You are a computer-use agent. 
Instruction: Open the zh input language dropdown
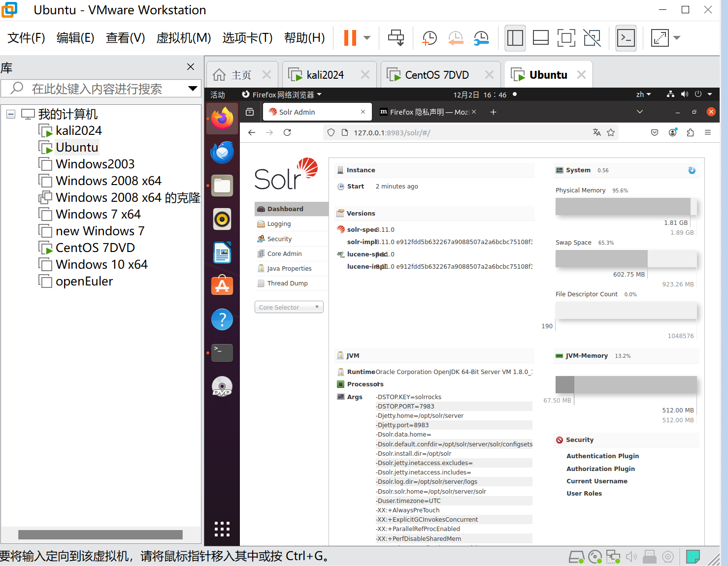pyautogui.click(x=643, y=94)
